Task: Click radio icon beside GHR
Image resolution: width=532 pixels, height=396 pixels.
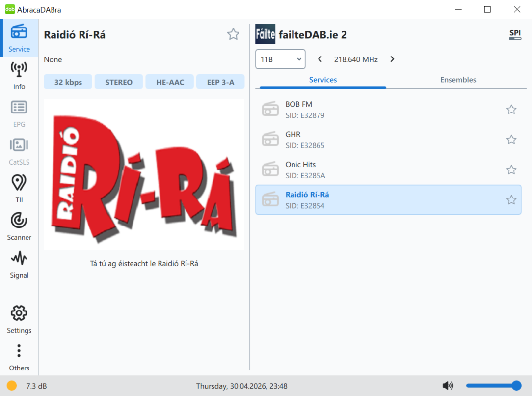Action: 270,139
